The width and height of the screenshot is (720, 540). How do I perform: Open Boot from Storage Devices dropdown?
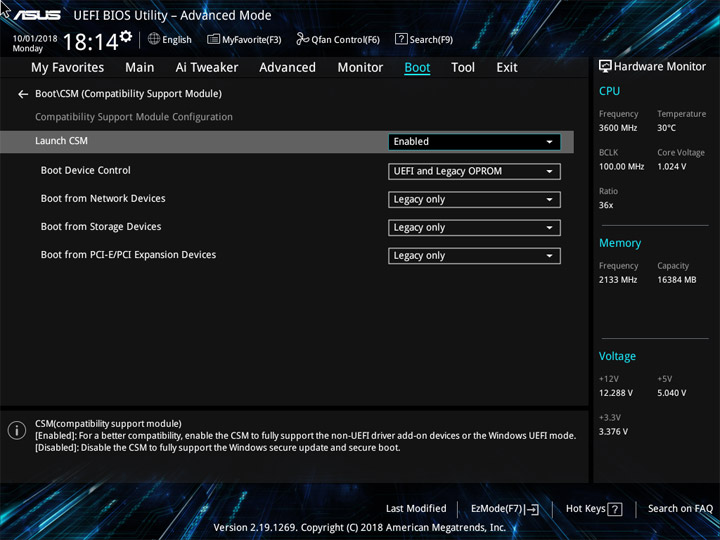(474, 228)
